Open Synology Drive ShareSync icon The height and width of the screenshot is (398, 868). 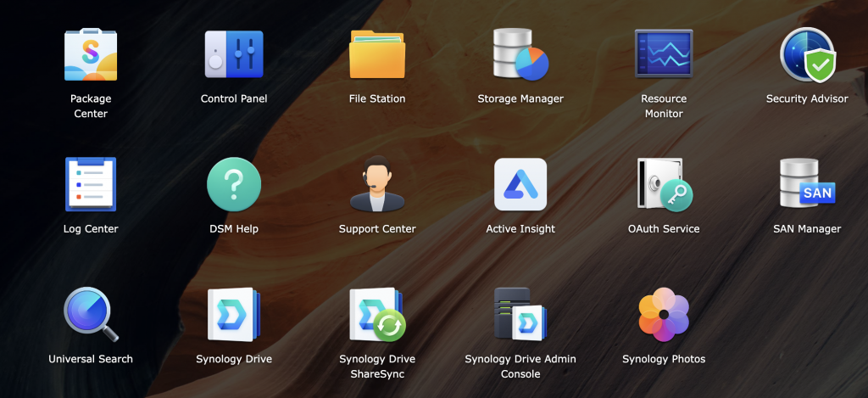point(377,314)
